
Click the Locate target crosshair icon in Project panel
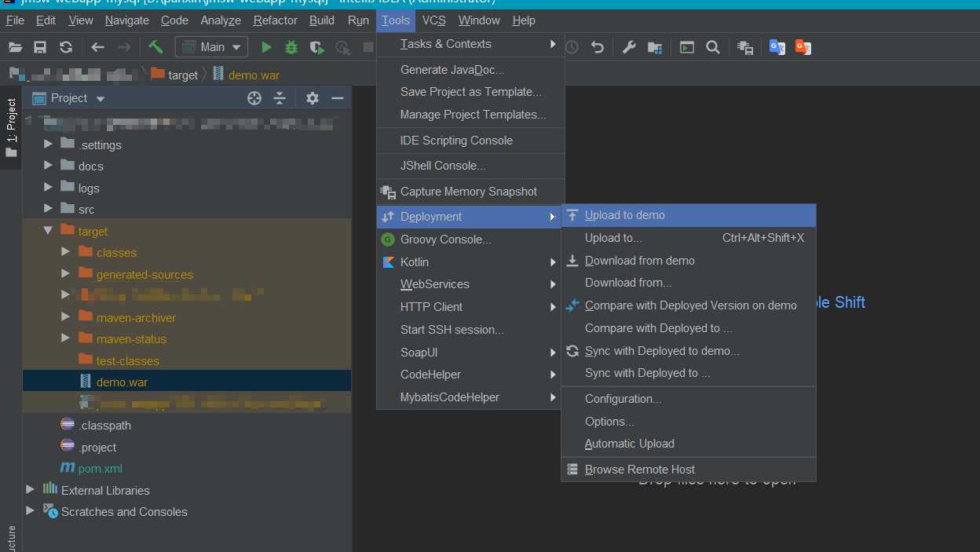(254, 98)
